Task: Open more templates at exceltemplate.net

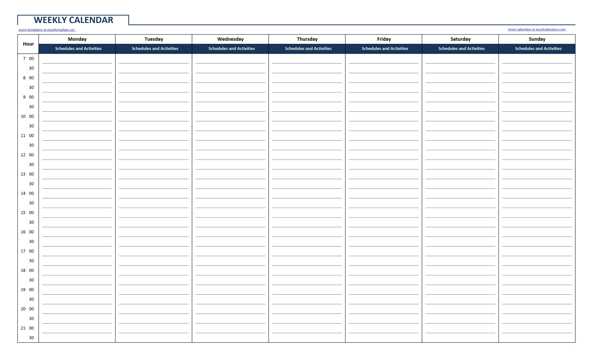Action: [47, 29]
